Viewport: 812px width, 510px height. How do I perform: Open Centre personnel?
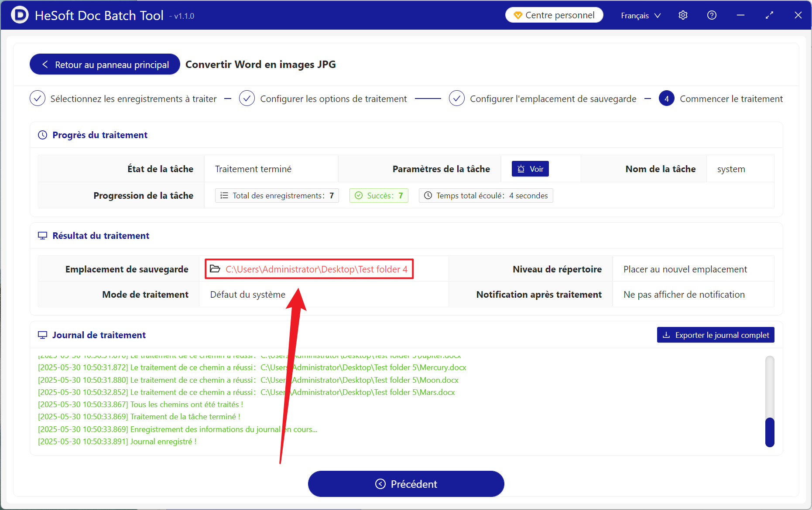pos(554,15)
